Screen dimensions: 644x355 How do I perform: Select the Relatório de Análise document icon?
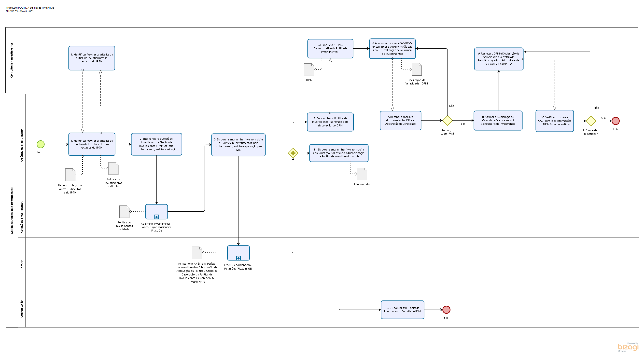point(197,253)
